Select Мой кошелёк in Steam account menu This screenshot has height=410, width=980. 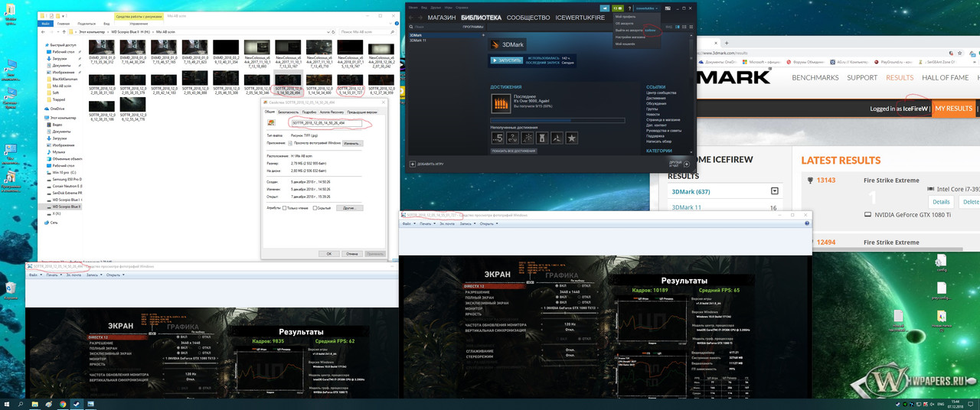625,44
